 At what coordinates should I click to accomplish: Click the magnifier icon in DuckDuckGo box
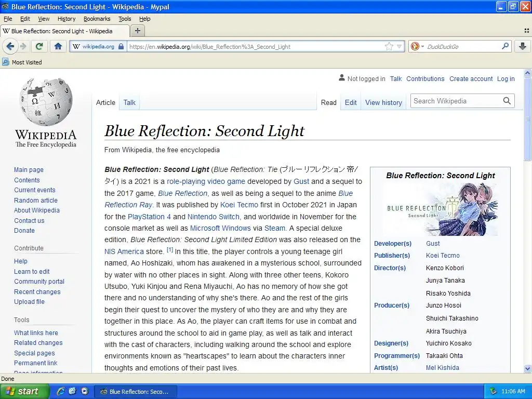coord(505,46)
